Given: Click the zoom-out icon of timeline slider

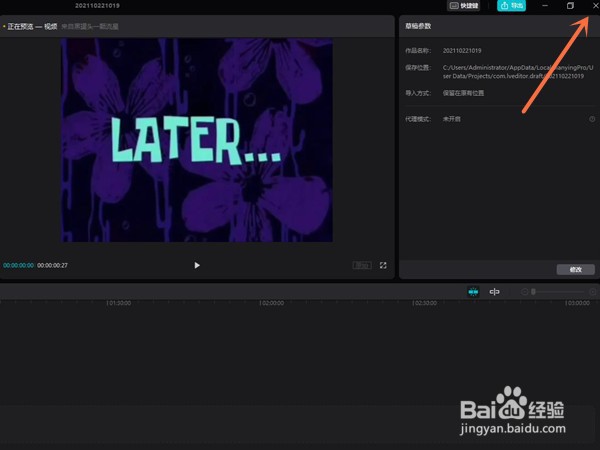Looking at the screenshot, I should coord(525,292).
